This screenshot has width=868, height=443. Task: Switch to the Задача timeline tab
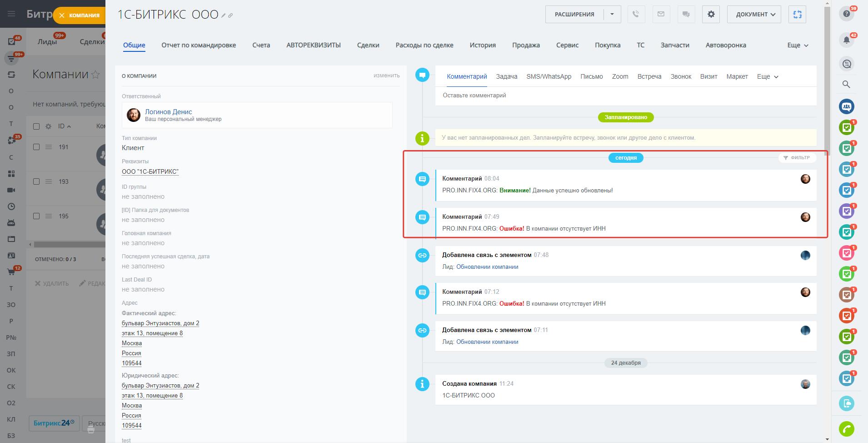tap(507, 76)
